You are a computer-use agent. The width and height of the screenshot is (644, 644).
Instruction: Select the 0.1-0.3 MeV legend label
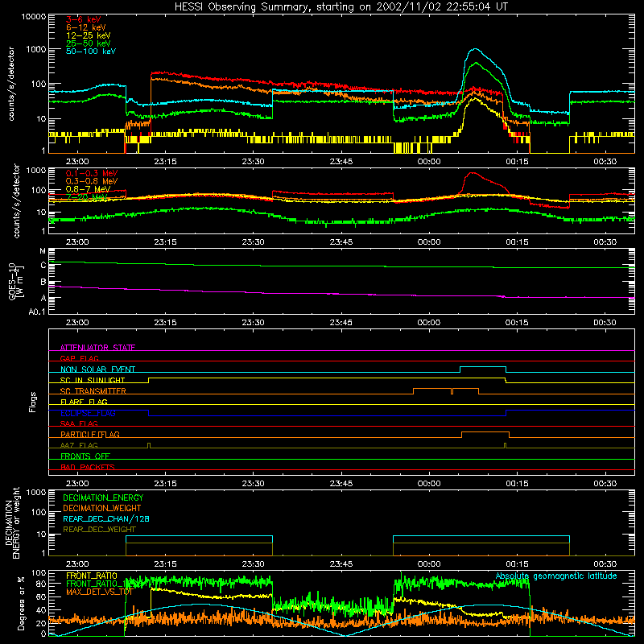pos(92,173)
